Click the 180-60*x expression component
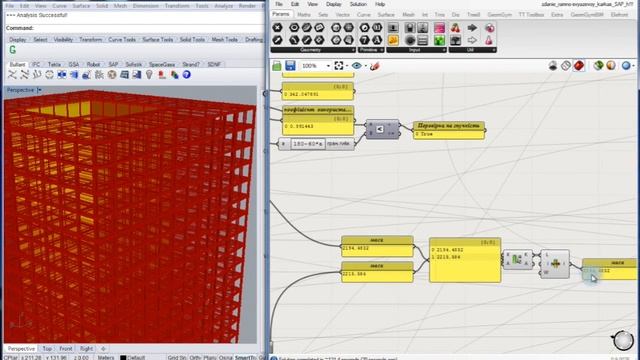The height and width of the screenshot is (360, 640). click(x=317, y=144)
